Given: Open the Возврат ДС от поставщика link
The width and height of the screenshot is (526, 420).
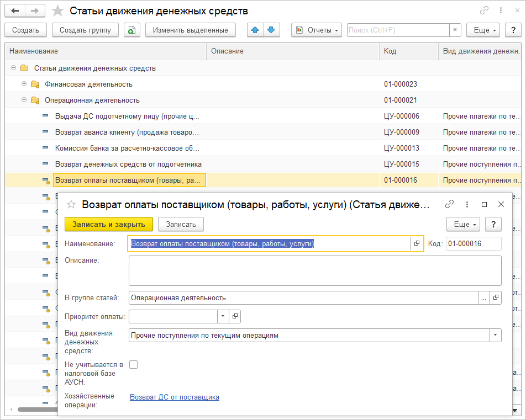Looking at the screenshot, I should pyautogui.click(x=174, y=397).
